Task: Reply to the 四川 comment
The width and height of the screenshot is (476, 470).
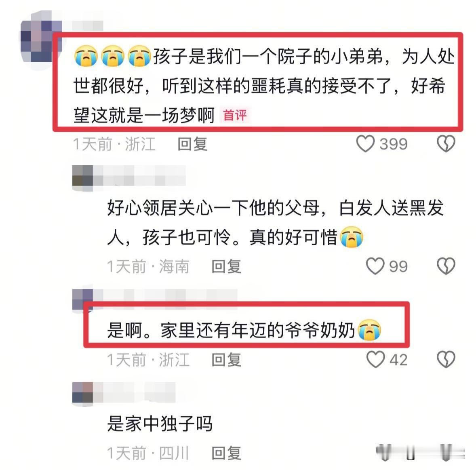Action: 226,453
